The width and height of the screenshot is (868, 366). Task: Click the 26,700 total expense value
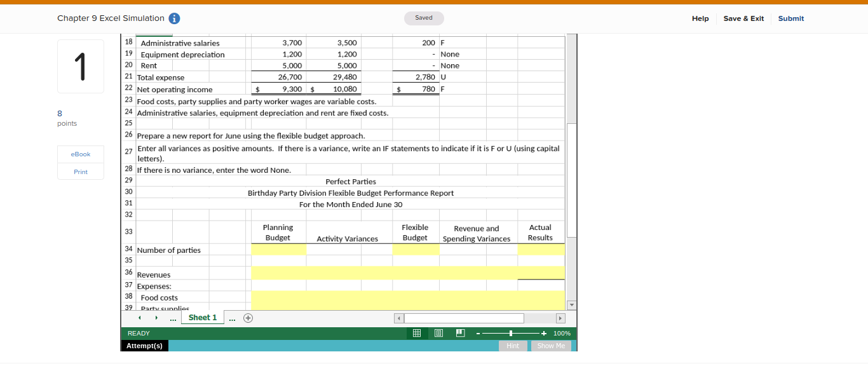pos(290,78)
